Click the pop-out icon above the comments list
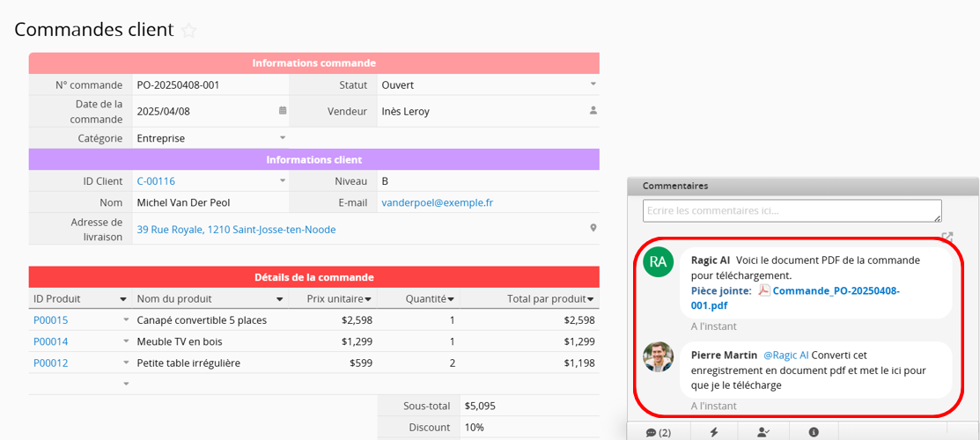980x440 pixels. (x=947, y=237)
